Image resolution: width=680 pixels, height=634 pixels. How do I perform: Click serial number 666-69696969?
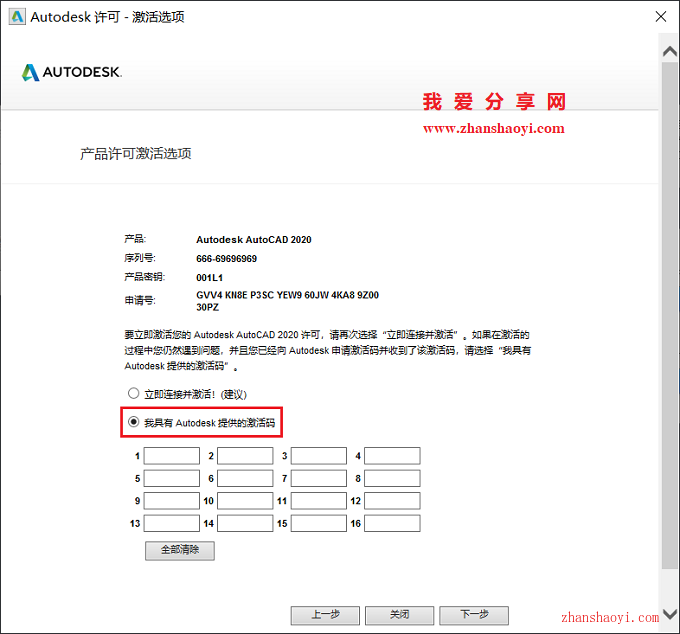coord(226,258)
